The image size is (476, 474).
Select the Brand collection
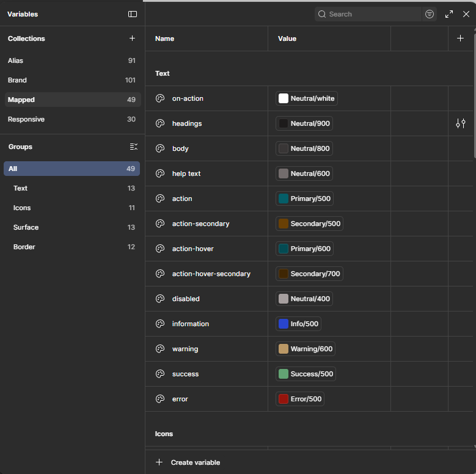point(72,80)
